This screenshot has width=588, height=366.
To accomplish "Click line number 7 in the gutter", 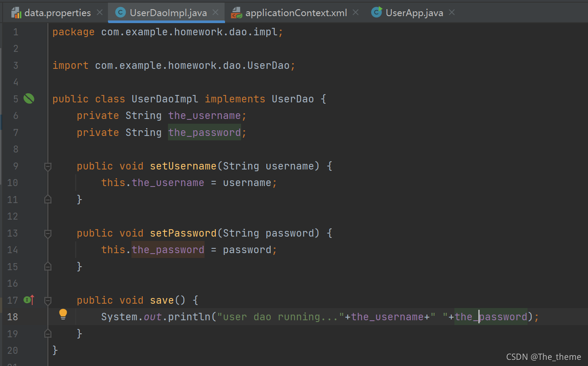I will (x=16, y=132).
